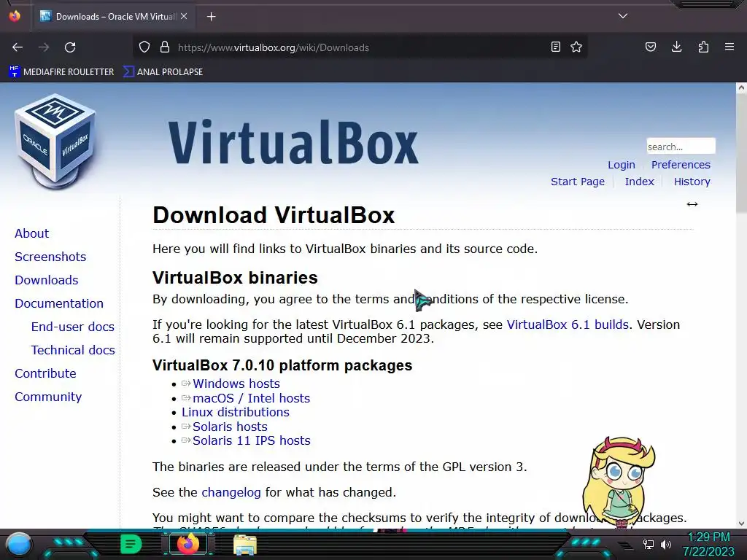The width and height of the screenshot is (747, 560).
Task: Open the volume speaker tray icon
Action: click(x=666, y=544)
